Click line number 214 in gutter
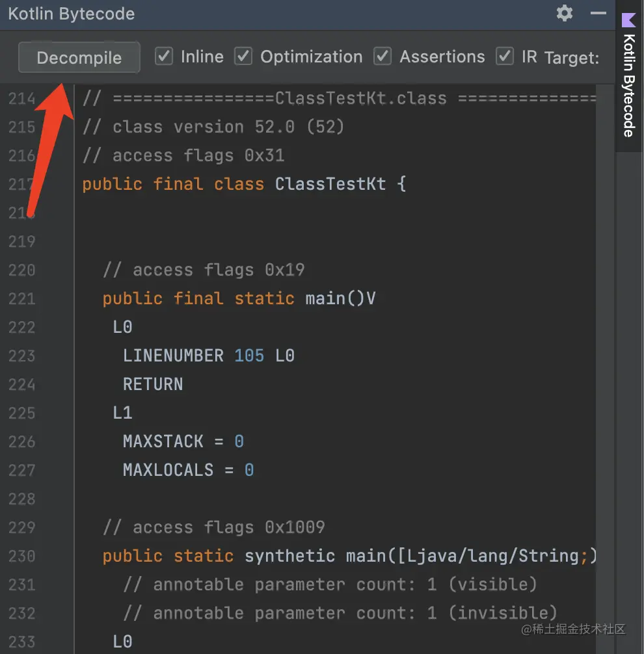644x654 pixels. pos(21,99)
